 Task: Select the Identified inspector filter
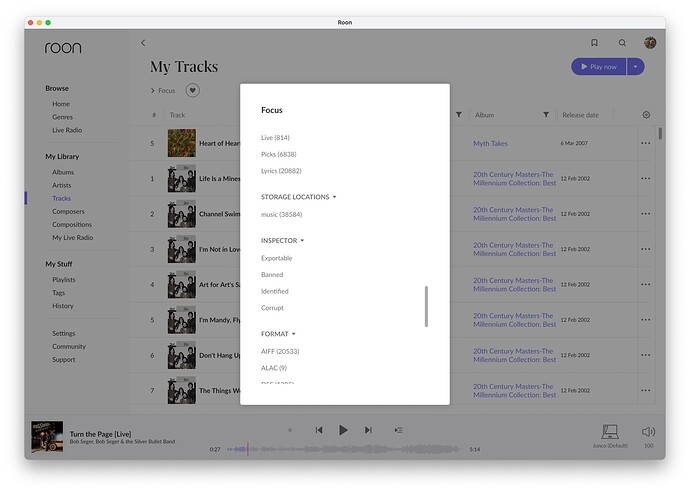pyautogui.click(x=275, y=291)
